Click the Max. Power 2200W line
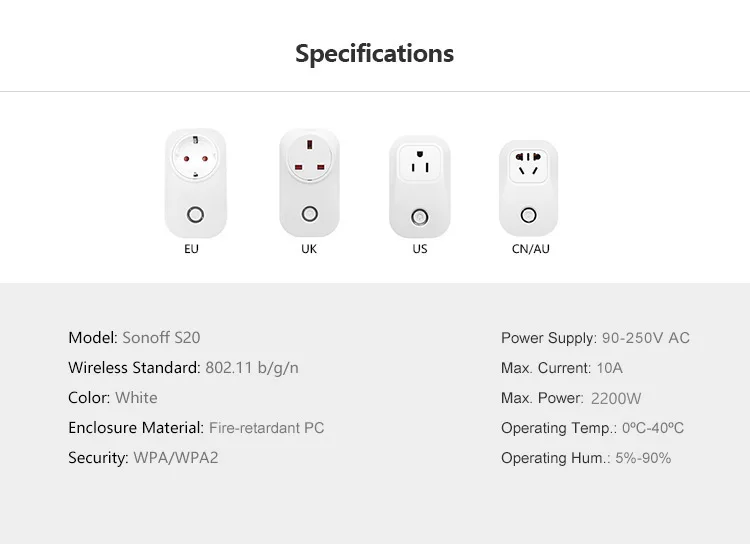Image resolution: width=750 pixels, height=544 pixels. coord(571,398)
